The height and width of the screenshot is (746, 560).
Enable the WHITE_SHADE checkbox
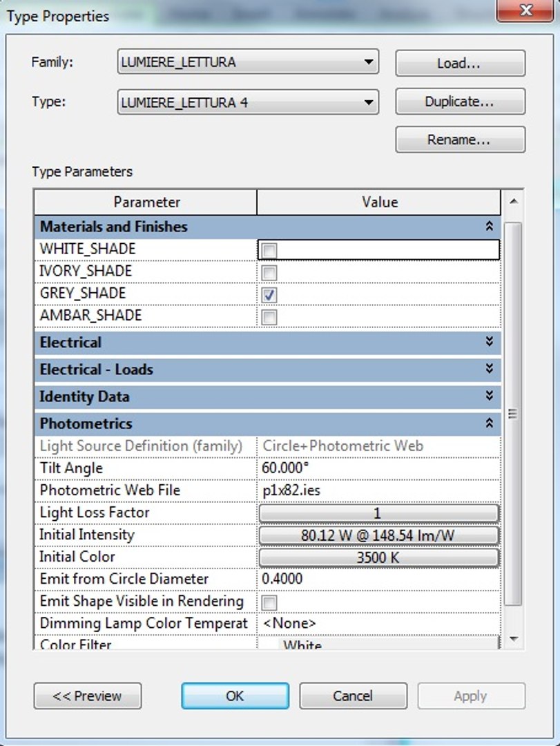[x=269, y=250]
